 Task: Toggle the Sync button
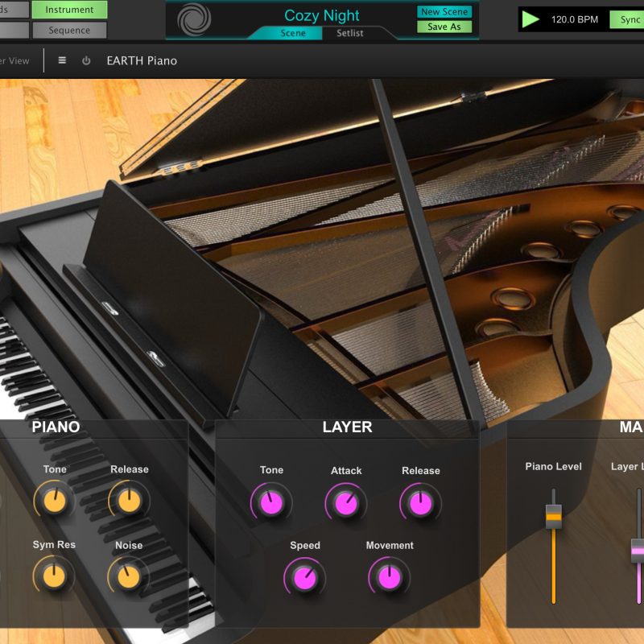[625, 19]
